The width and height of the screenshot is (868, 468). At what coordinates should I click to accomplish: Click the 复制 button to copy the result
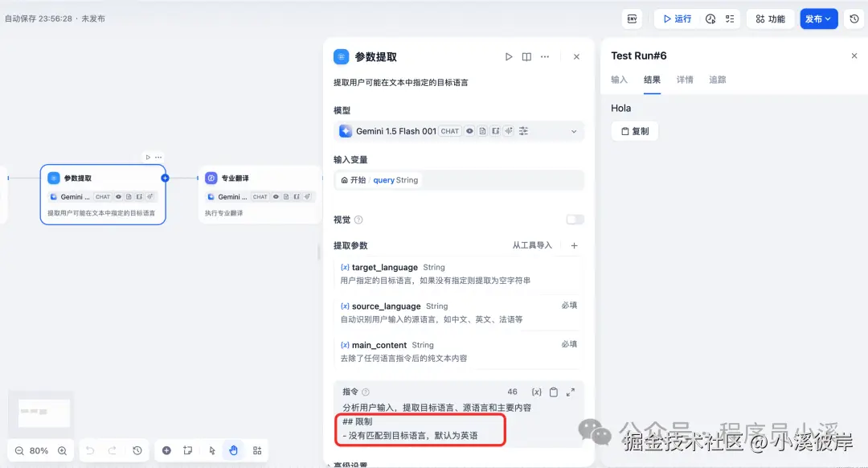click(x=634, y=131)
